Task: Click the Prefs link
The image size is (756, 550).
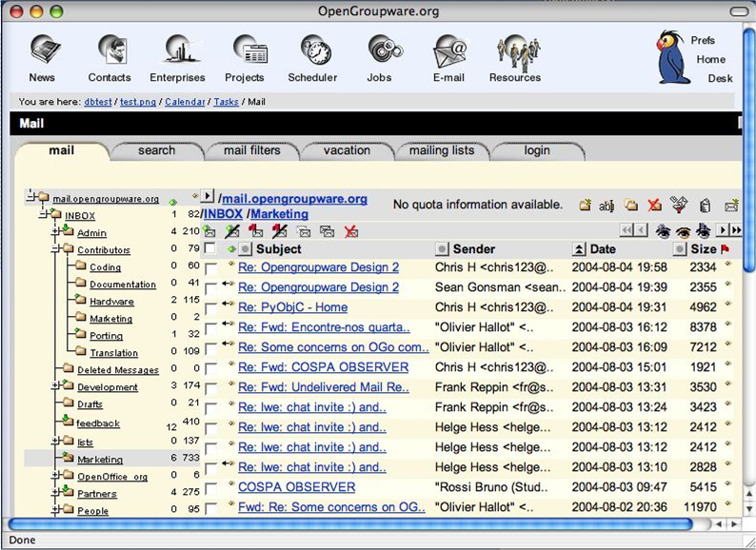Action: point(703,40)
